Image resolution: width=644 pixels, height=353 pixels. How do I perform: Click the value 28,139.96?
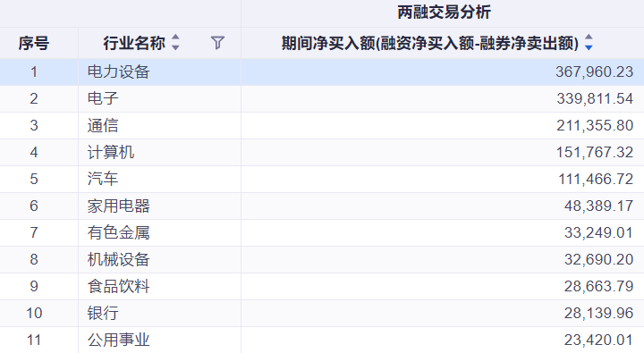click(598, 313)
